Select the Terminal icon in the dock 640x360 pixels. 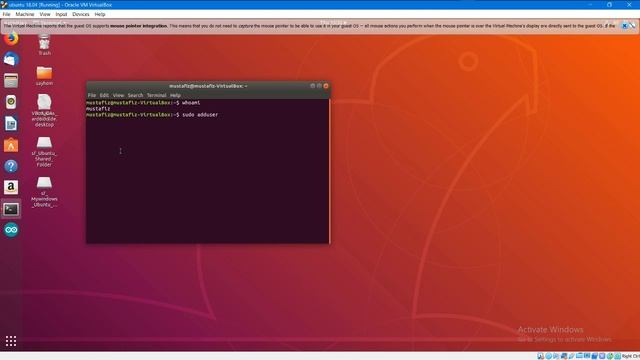click(x=11, y=209)
